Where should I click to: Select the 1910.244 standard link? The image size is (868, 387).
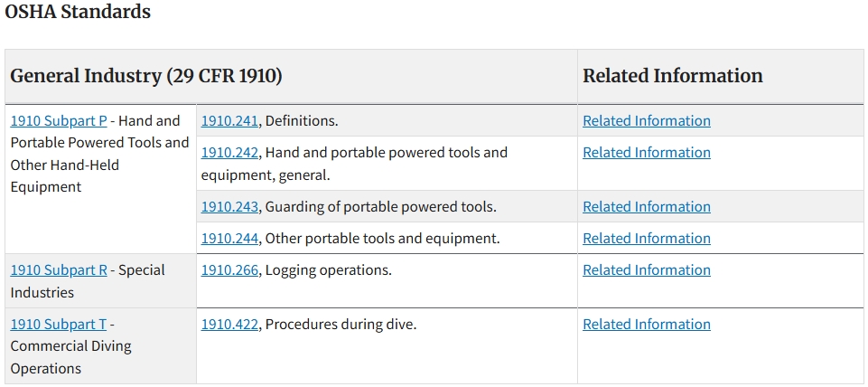click(229, 239)
